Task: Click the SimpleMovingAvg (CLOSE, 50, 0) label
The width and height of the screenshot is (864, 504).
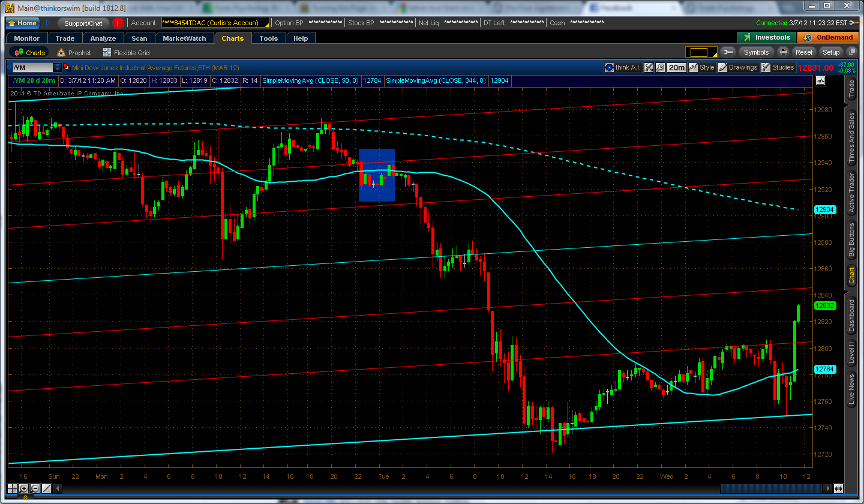Action: coord(311,80)
